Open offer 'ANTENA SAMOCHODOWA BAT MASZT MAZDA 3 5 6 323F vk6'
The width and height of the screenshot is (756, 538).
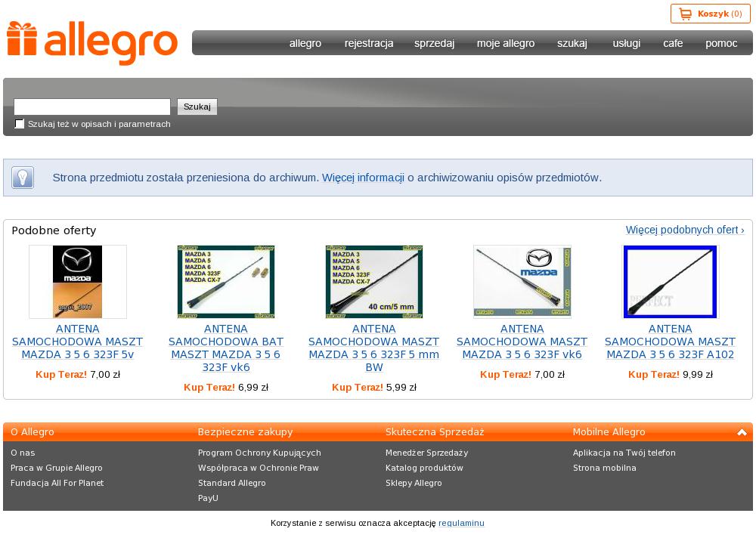[226, 348]
